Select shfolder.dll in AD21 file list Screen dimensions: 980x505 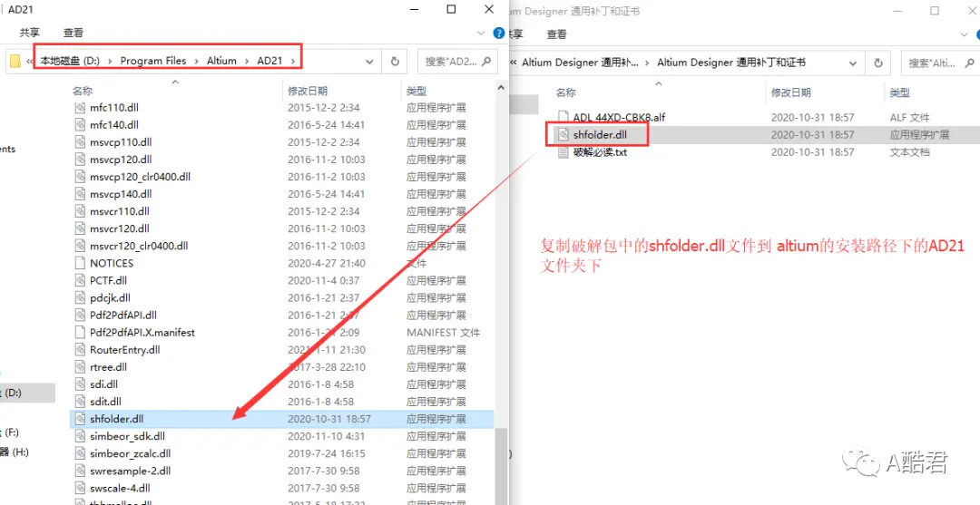pyautogui.click(x=281, y=419)
